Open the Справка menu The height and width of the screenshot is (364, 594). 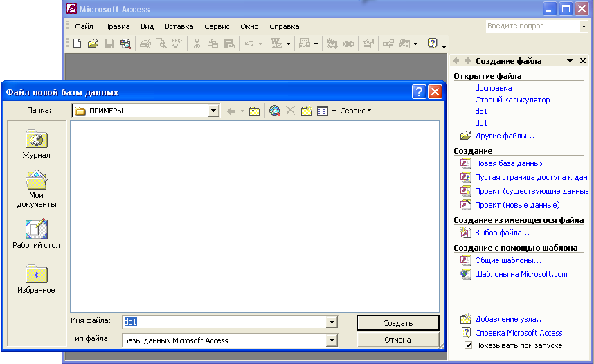click(x=284, y=26)
